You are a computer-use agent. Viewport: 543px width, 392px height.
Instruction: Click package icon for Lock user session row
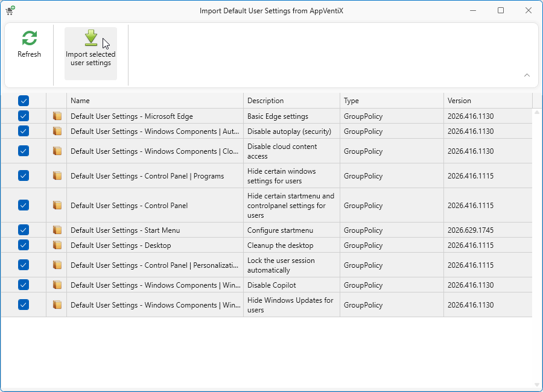click(x=57, y=265)
